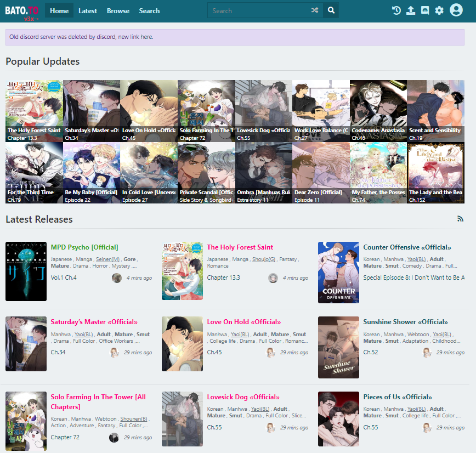Click the Shoujo(G) genre tag

pos(264,259)
